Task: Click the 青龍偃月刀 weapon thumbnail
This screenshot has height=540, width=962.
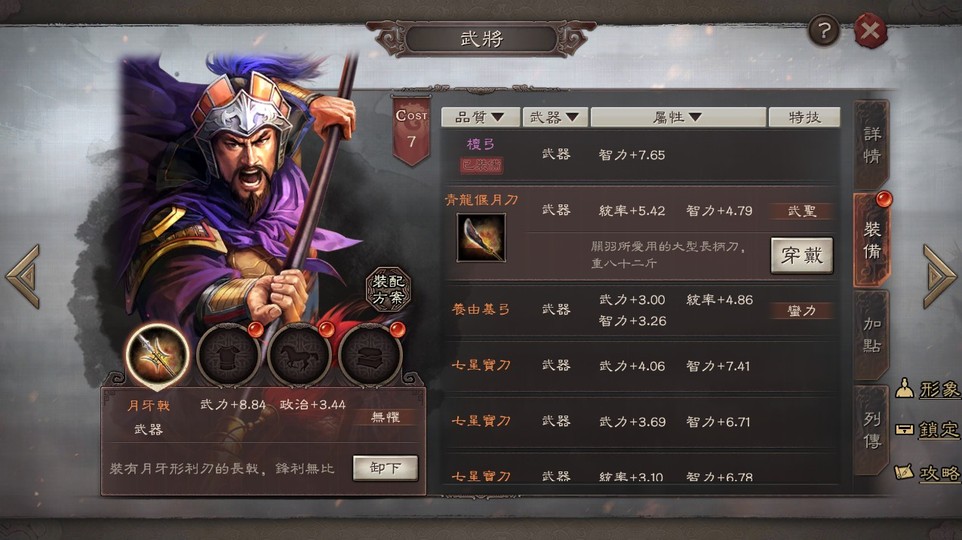Action: point(481,237)
